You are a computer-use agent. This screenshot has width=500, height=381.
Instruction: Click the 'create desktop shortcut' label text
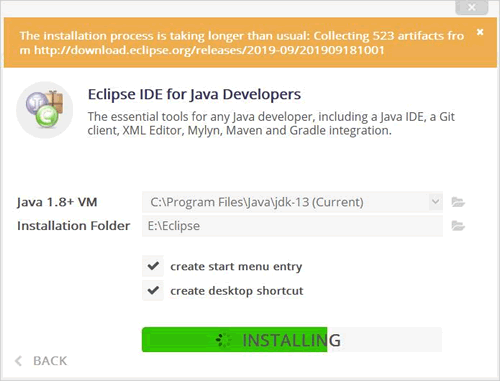[x=237, y=291]
